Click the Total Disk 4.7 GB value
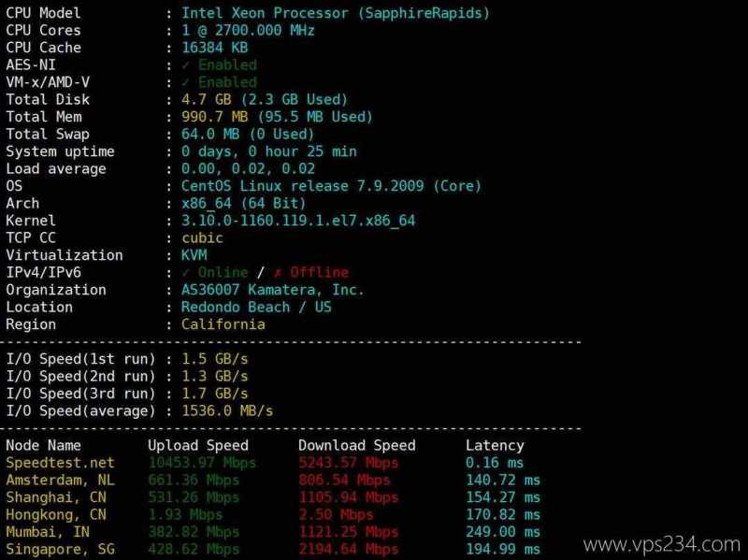748x560 pixels. point(206,99)
